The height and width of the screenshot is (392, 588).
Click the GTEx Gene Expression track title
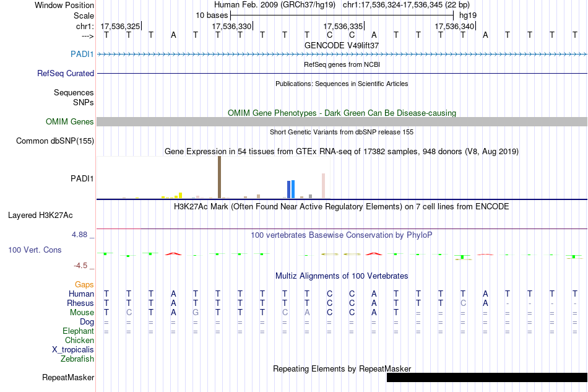tap(342, 151)
